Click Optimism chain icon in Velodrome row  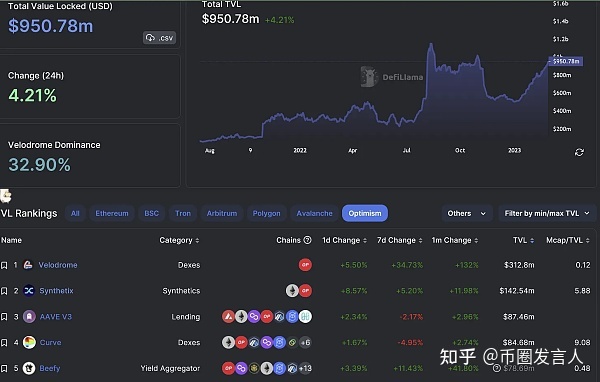(x=305, y=265)
